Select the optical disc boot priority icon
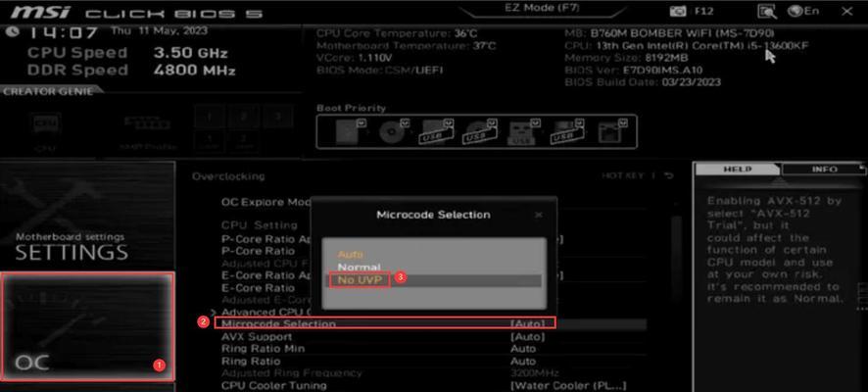868x392 pixels. point(393,131)
